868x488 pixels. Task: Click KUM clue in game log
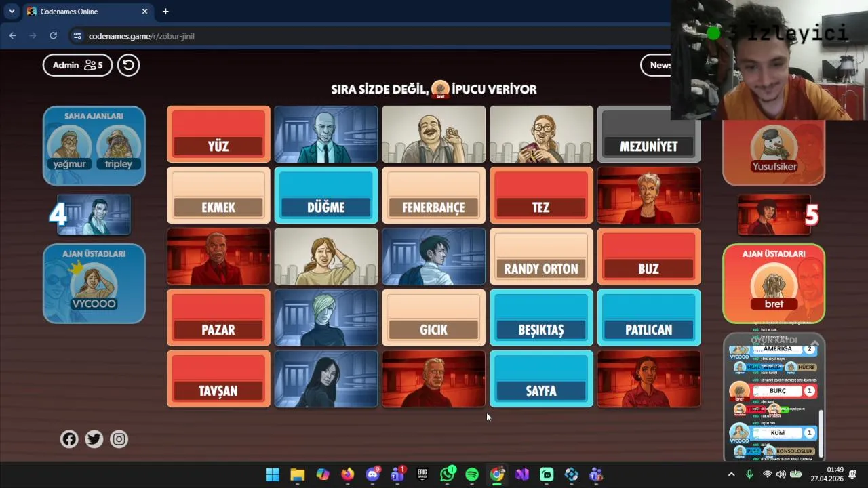pyautogui.click(x=778, y=432)
